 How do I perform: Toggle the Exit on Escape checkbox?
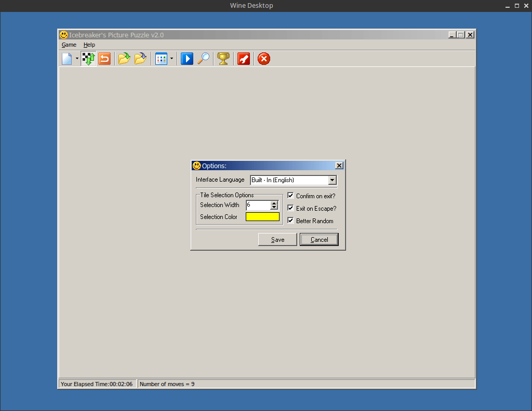[290, 208]
